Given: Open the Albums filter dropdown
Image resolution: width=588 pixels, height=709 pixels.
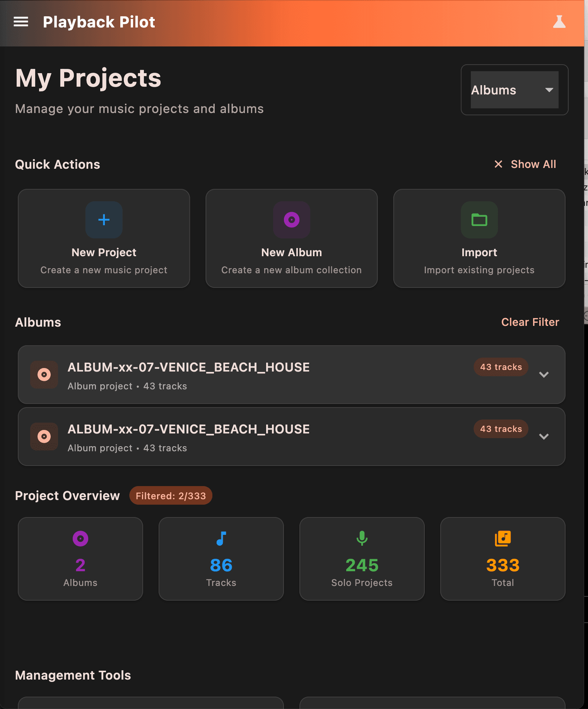Looking at the screenshot, I should (514, 90).
